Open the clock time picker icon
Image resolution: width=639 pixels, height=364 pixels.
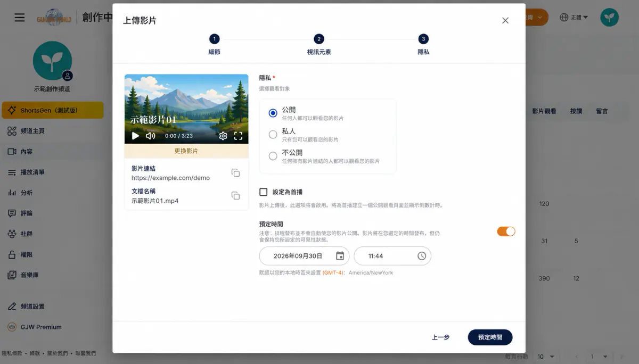[422, 256]
